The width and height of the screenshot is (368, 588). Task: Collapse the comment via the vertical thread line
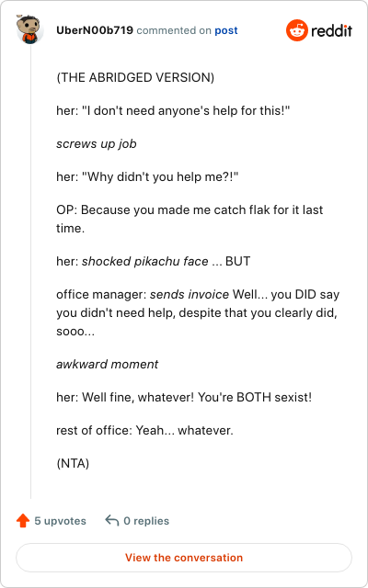30,272
